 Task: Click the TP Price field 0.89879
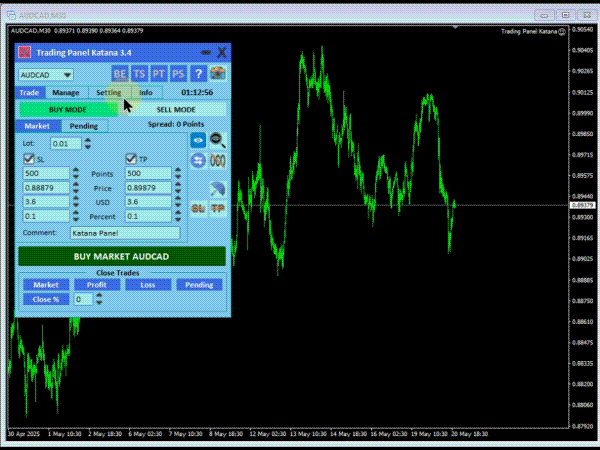coord(148,188)
